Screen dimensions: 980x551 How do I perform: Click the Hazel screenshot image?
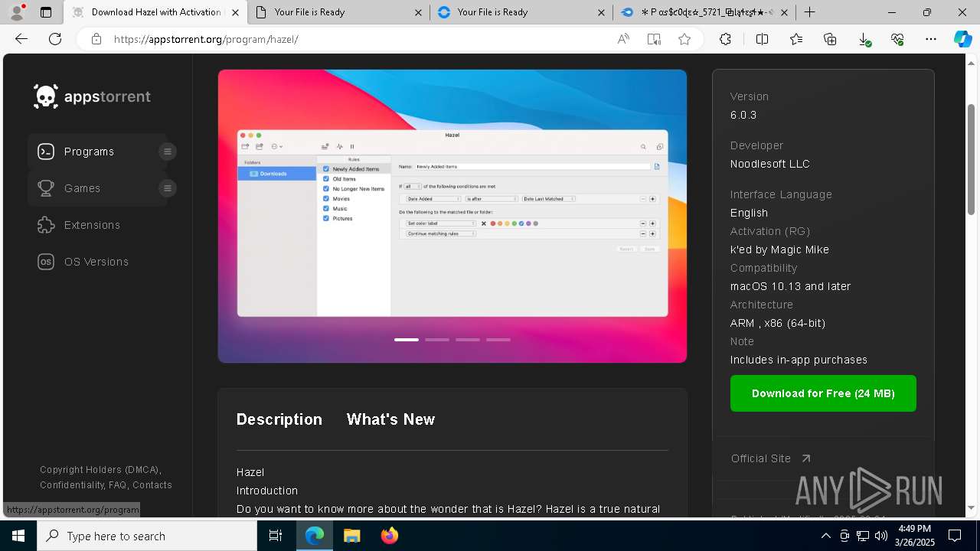coord(452,216)
